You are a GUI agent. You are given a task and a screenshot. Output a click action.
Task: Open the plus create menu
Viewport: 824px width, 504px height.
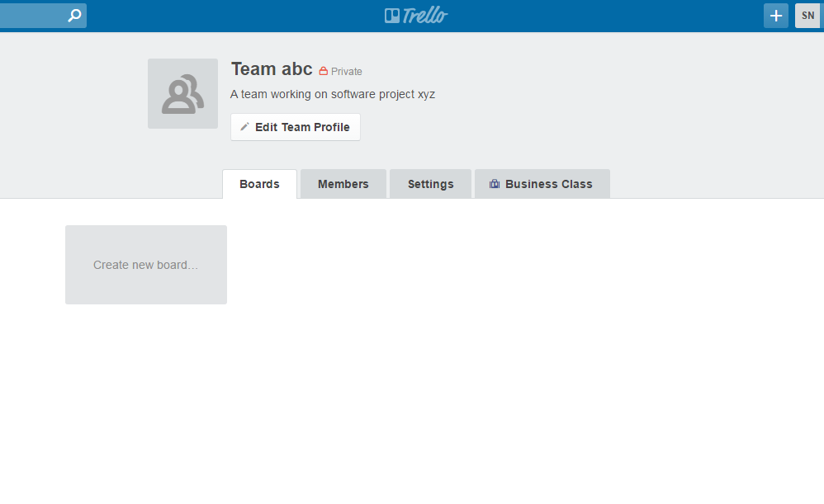(775, 15)
